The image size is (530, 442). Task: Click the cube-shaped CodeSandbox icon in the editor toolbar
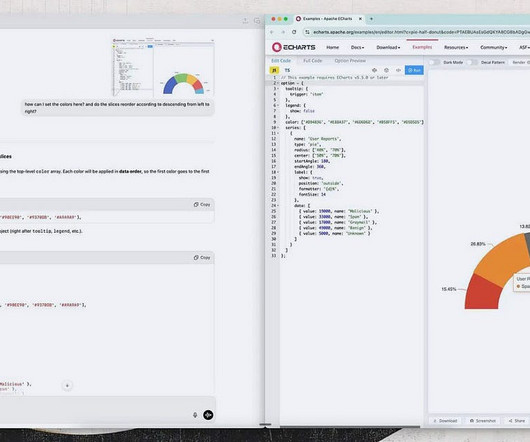tap(386, 70)
